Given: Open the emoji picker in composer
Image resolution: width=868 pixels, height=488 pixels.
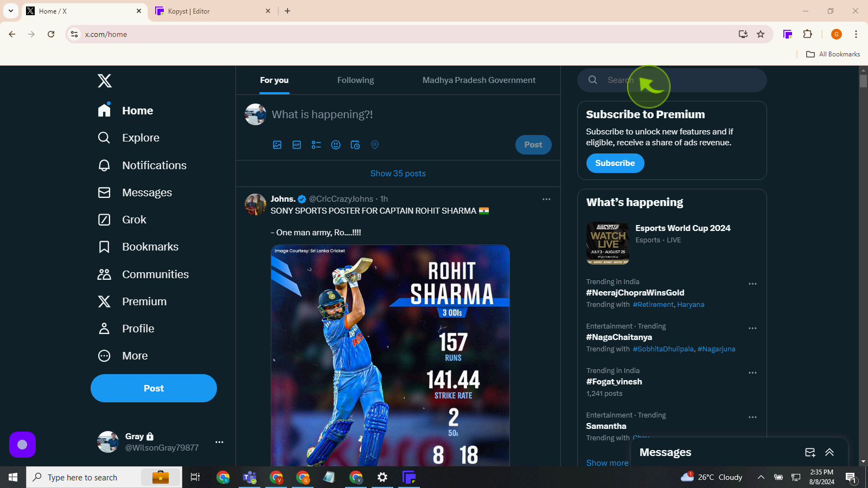Looking at the screenshot, I should (x=336, y=145).
